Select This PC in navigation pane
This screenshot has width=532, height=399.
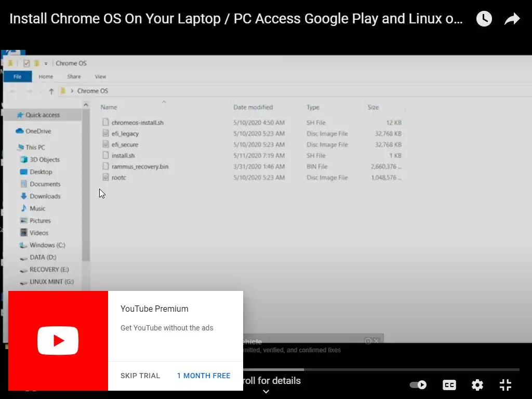(35, 147)
